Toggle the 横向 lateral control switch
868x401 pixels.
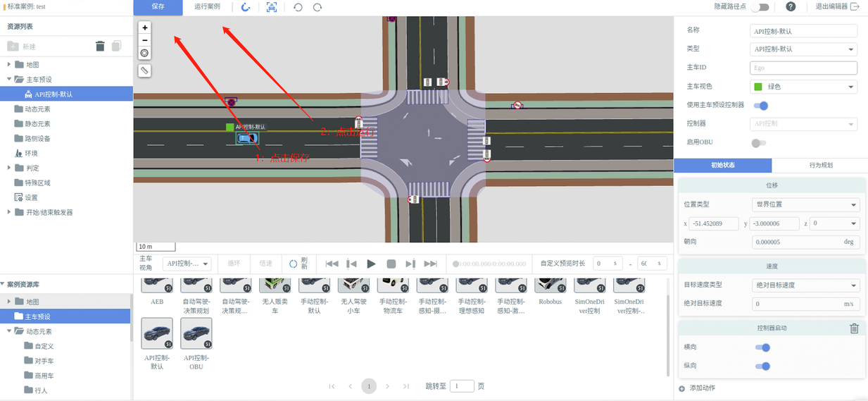pos(762,347)
